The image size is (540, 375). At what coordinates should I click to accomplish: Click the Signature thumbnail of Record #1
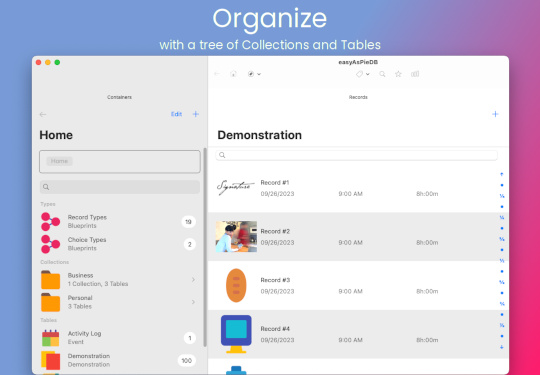236,188
